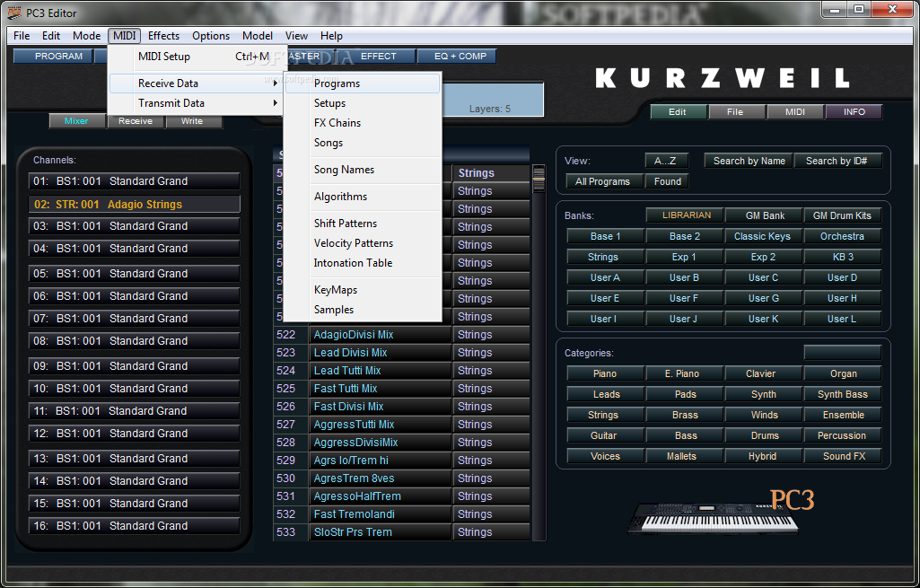
Task: Click Search by Name button
Action: pos(749,161)
